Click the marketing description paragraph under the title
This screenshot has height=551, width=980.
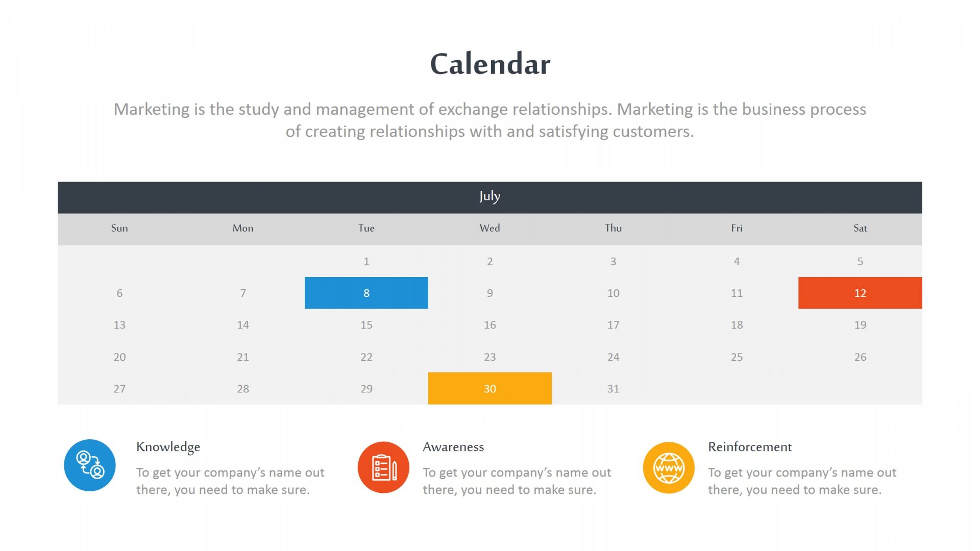click(490, 120)
